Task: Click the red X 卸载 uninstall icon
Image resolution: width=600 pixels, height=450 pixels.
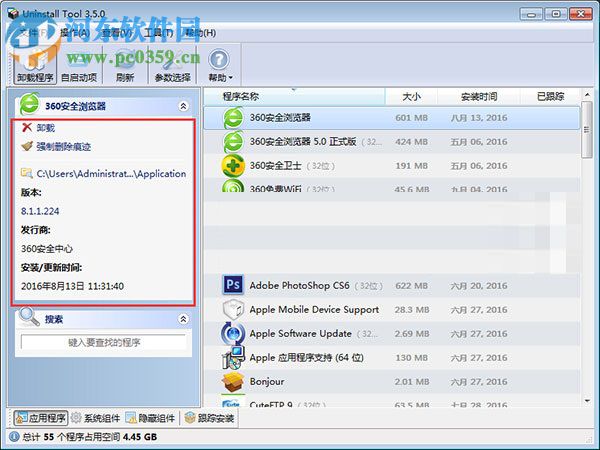Action: tap(27, 127)
